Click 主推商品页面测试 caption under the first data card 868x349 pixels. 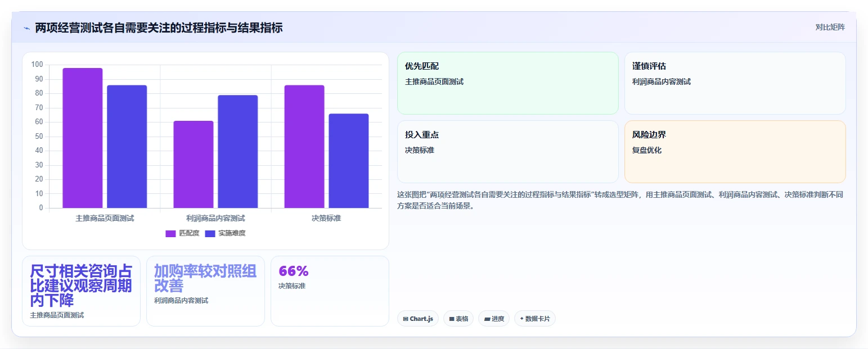pos(57,315)
